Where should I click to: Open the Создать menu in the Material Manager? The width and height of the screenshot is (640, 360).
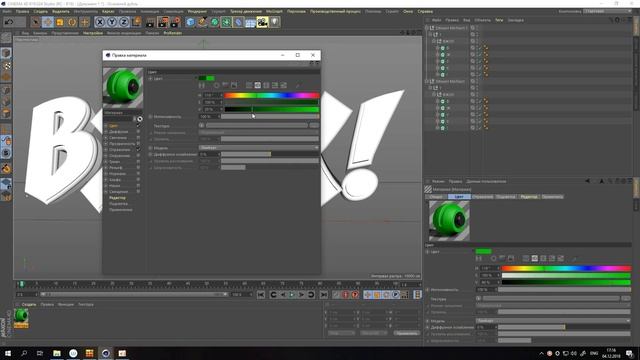coord(29,304)
